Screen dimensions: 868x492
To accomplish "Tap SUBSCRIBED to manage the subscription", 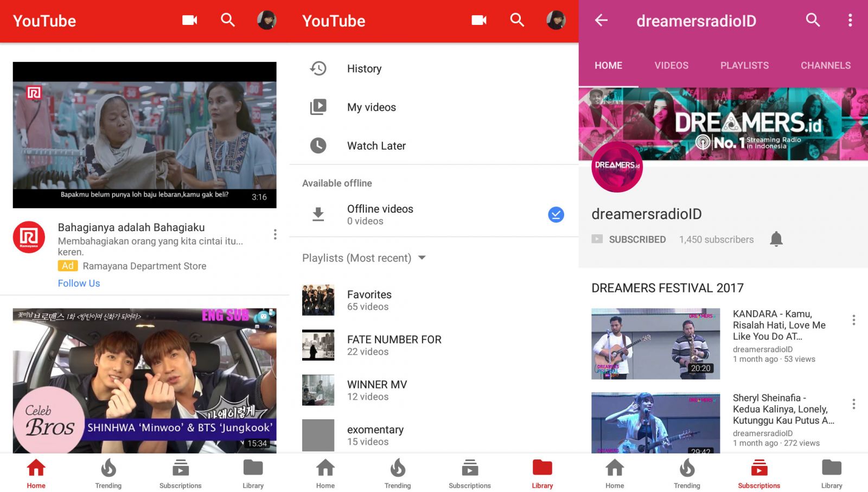I will coord(637,239).
